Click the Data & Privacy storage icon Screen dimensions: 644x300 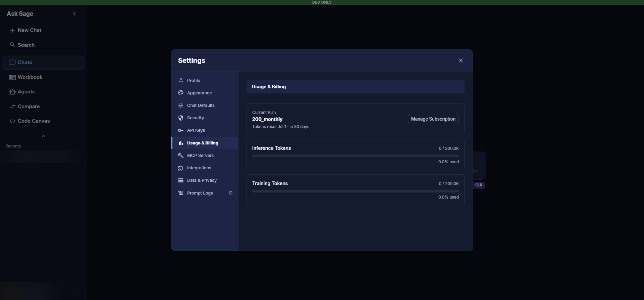coord(181,180)
